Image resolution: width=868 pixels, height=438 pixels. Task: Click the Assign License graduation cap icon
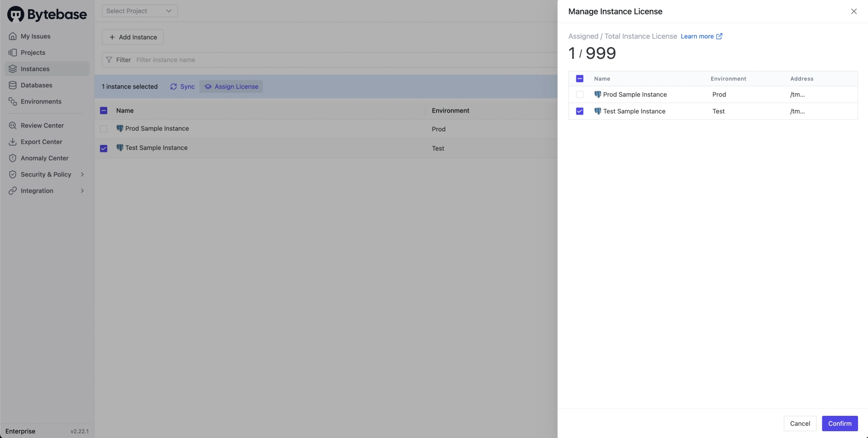[x=208, y=86]
